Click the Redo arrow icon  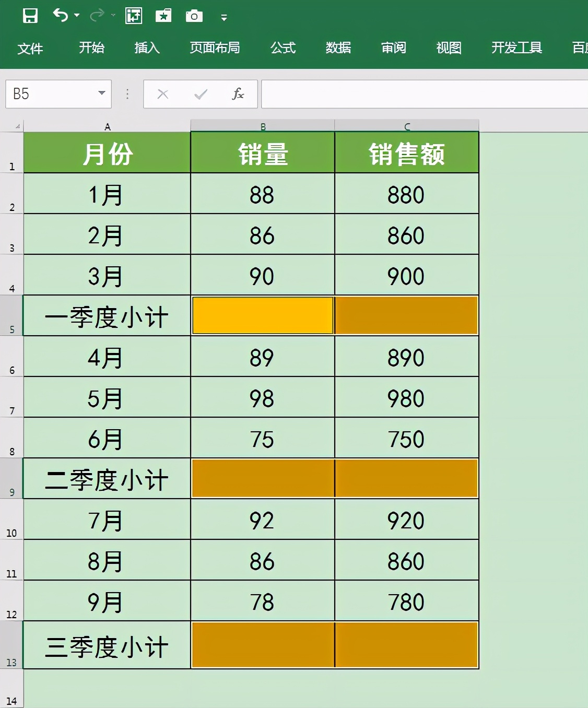pyautogui.click(x=97, y=15)
